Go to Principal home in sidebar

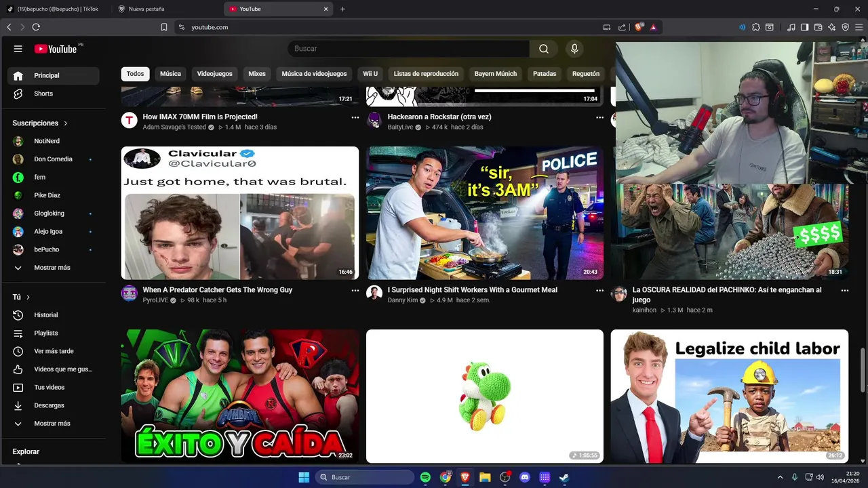point(53,75)
